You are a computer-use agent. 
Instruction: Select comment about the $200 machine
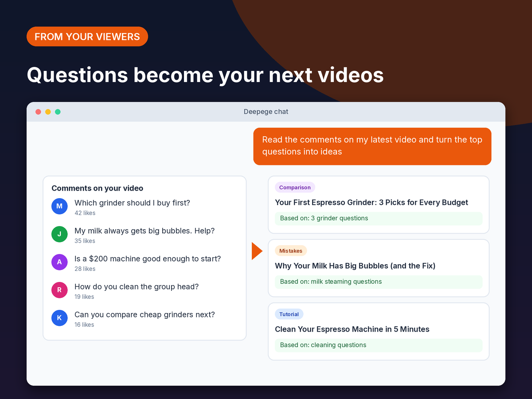(x=148, y=259)
